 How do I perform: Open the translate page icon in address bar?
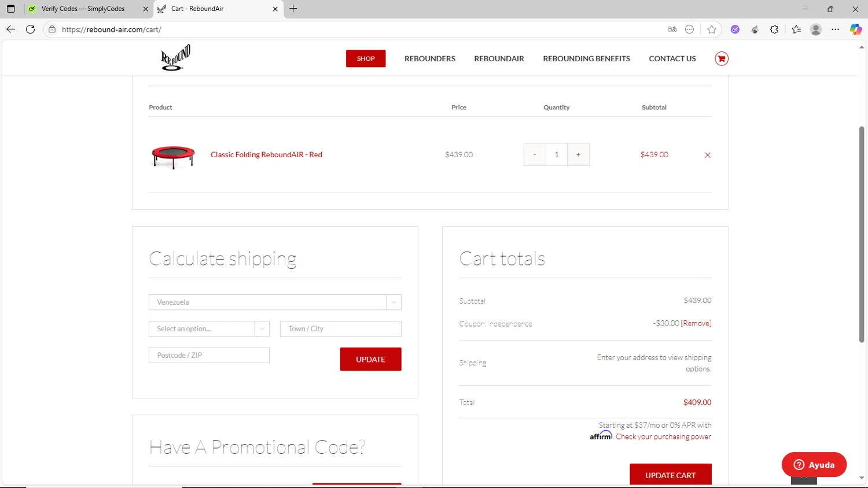(672, 29)
